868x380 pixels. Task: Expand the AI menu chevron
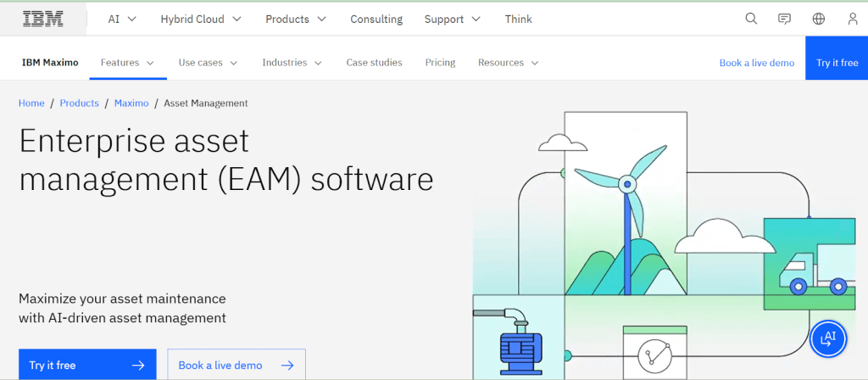point(131,20)
